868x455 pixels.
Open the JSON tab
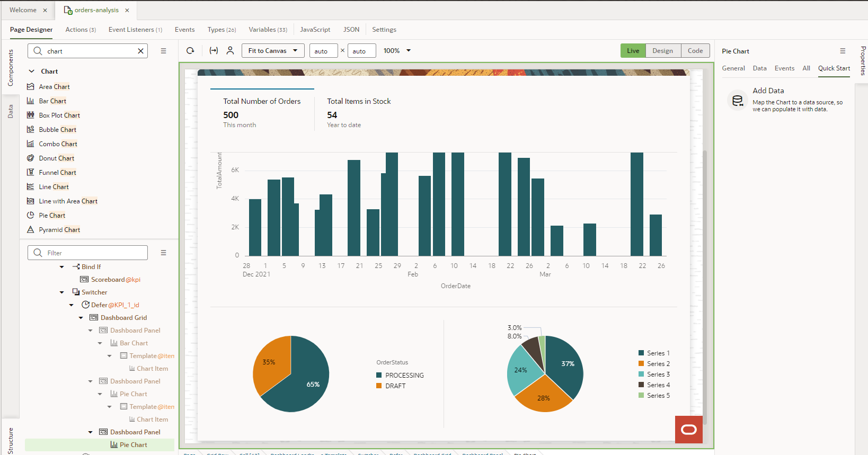pos(351,30)
